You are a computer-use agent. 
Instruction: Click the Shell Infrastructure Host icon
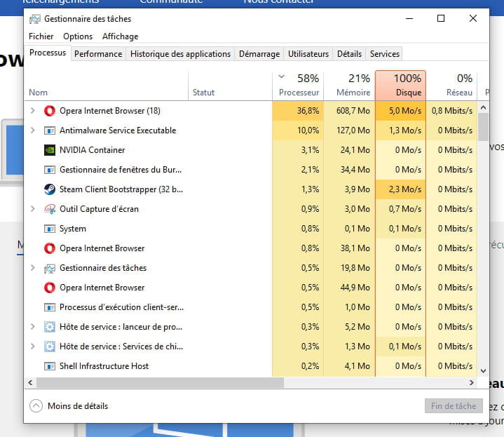click(50, 366)
